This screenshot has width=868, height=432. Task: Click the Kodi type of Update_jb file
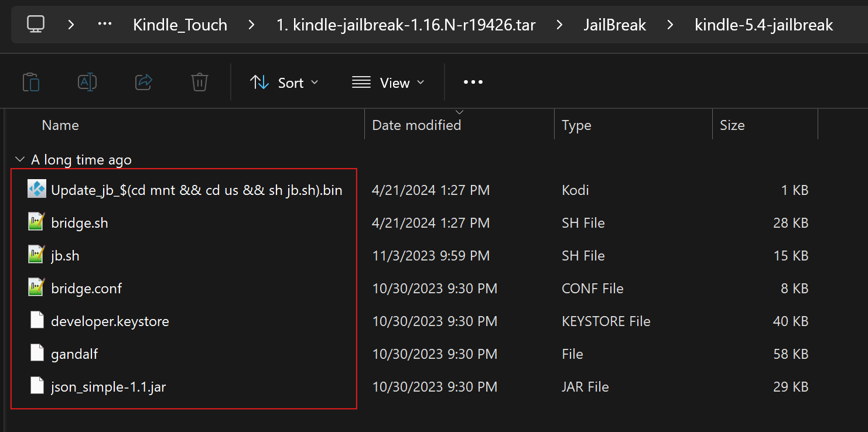[575, 190]
